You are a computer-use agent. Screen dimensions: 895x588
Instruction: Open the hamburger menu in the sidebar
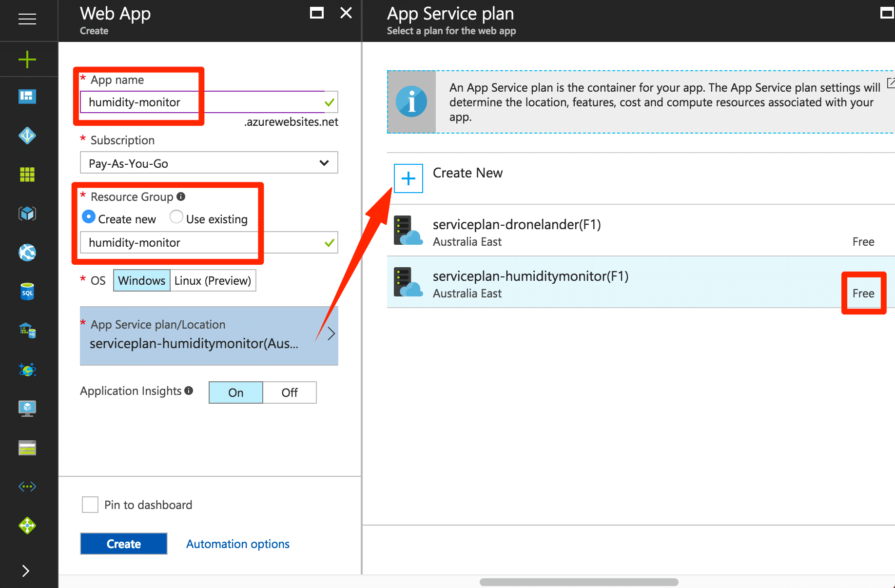click(27, 19)
